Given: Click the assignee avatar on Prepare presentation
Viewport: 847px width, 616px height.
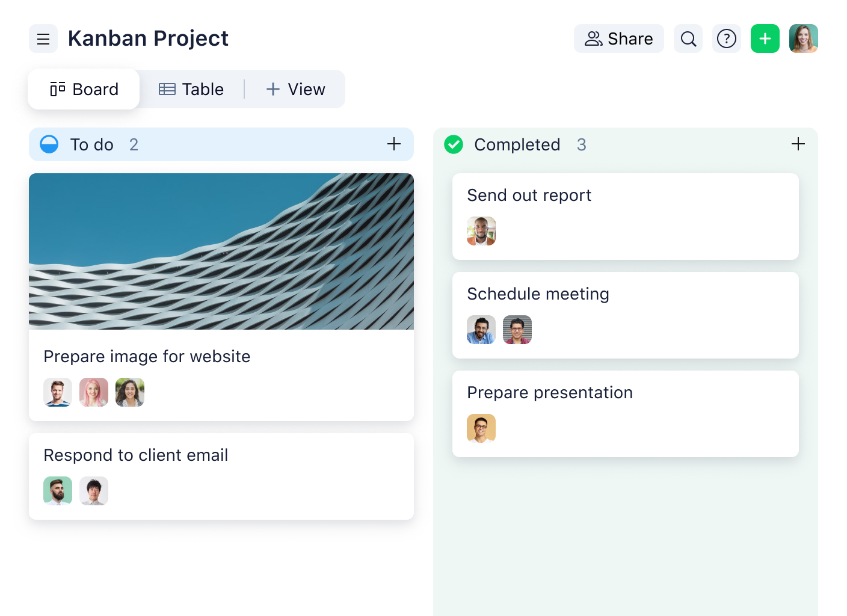Looking at the screenshot, I should point(481,428).
